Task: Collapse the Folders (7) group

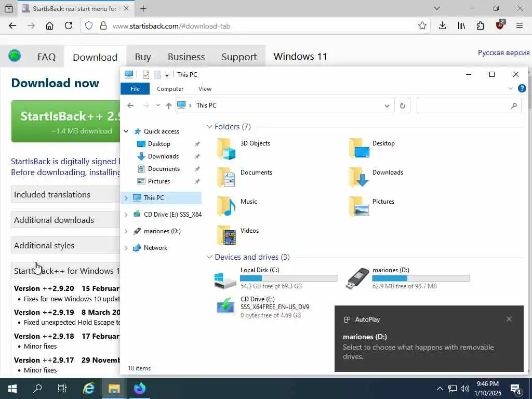Action: [x=209, y=127]
